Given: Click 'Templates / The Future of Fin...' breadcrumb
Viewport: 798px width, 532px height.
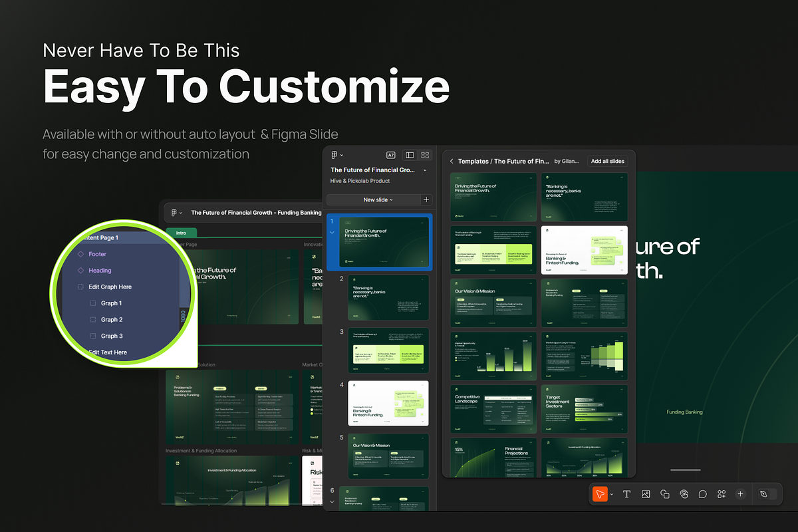Looking at the screenshot, I should 503,161.
